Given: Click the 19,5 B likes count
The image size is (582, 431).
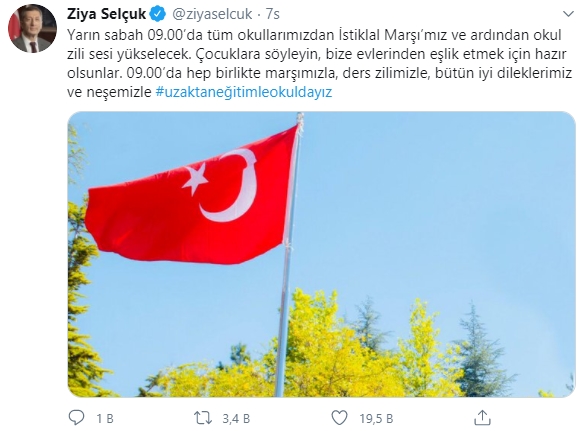Looking at the screenshot, I should click(x=376, y=419).
